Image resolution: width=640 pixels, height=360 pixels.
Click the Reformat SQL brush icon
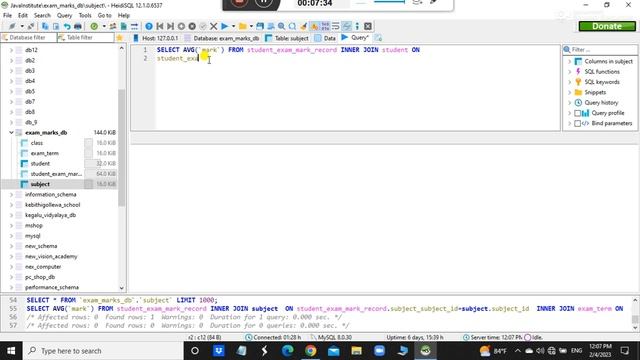(x=303, y=26)
